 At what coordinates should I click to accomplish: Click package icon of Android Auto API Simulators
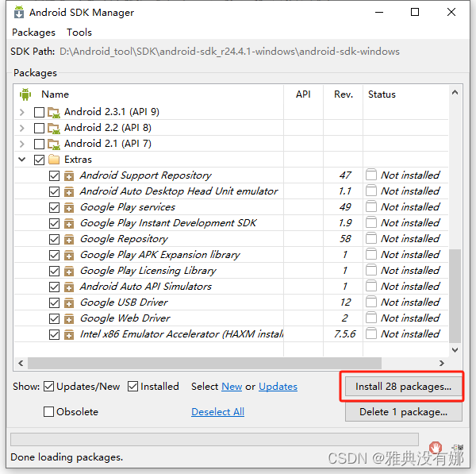69,287
